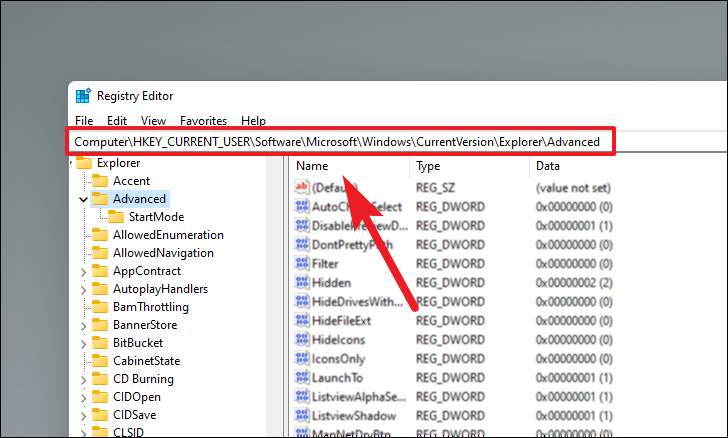
Task: Select AllowedEnumeration folder icon
Action: (100, 235)
